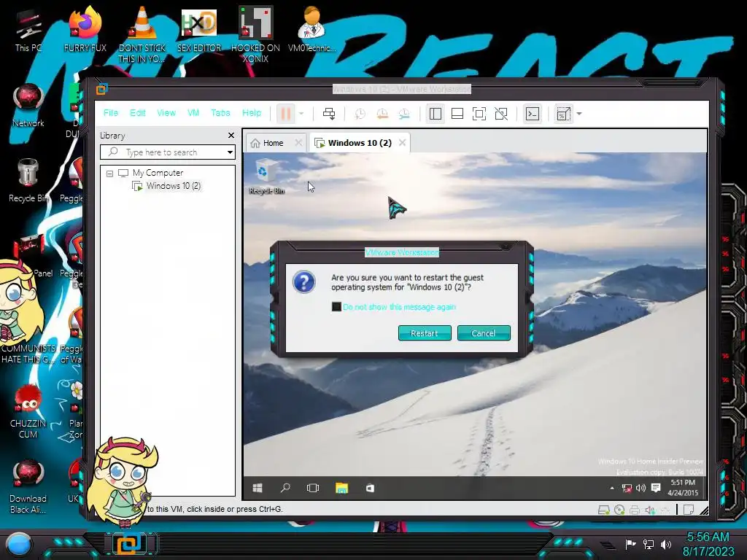Click the printer device status icon

tap(635, 510)
